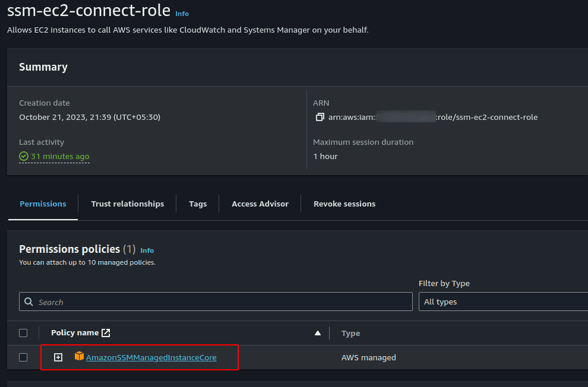588x387 pixels.
Task: Open the external link icon beside Policy name
Action: 106,332
